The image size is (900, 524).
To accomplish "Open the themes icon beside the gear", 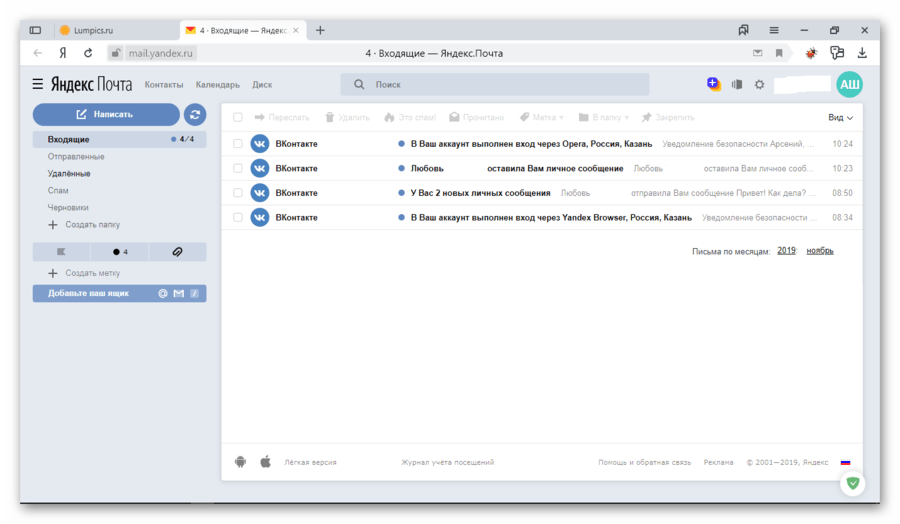I will tap(737, 84).
